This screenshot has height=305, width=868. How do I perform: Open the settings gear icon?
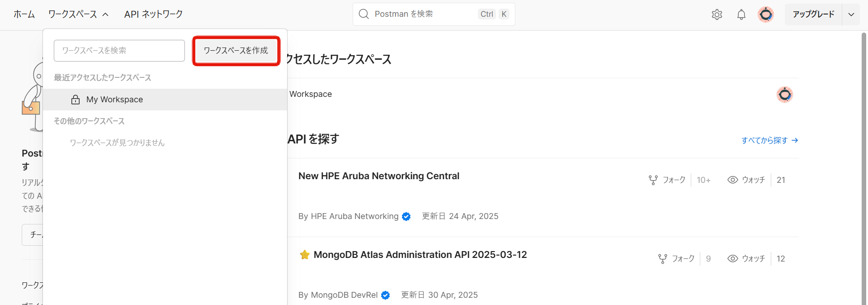click(x=717, y=14)
